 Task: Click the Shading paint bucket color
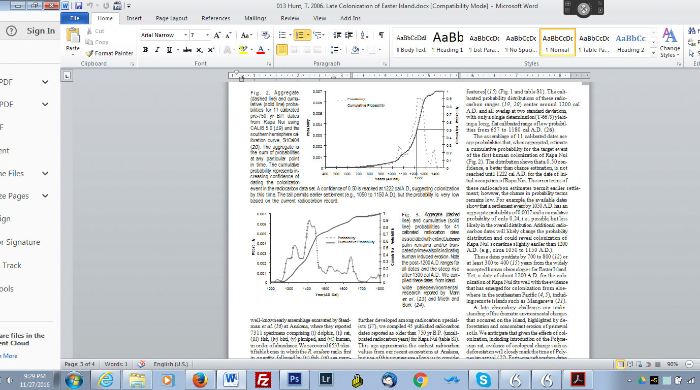[355, 50]
